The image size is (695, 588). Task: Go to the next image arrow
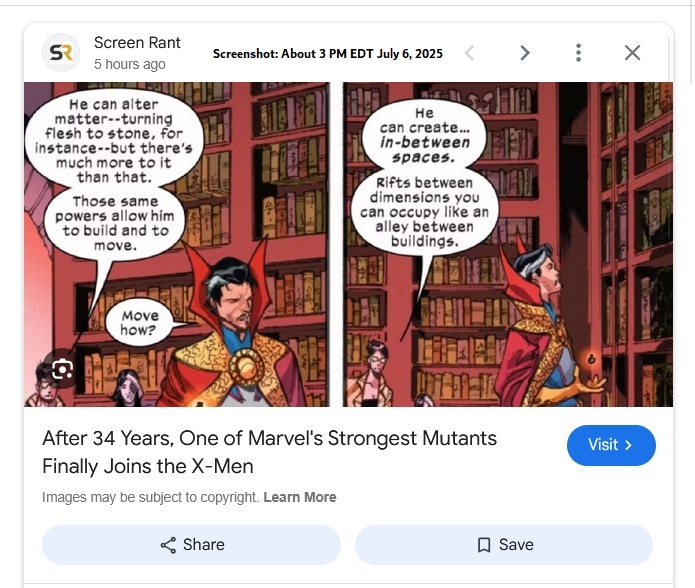[x=525, y=53]
